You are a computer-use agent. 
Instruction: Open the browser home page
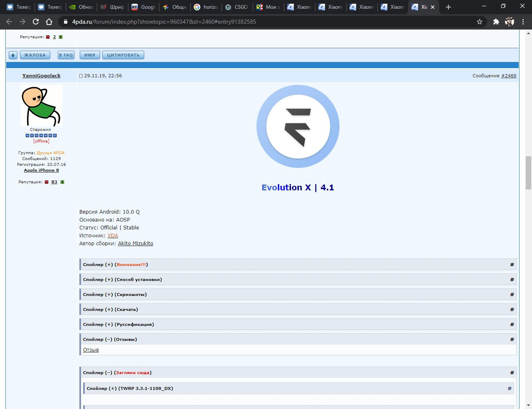pos(49,22)
